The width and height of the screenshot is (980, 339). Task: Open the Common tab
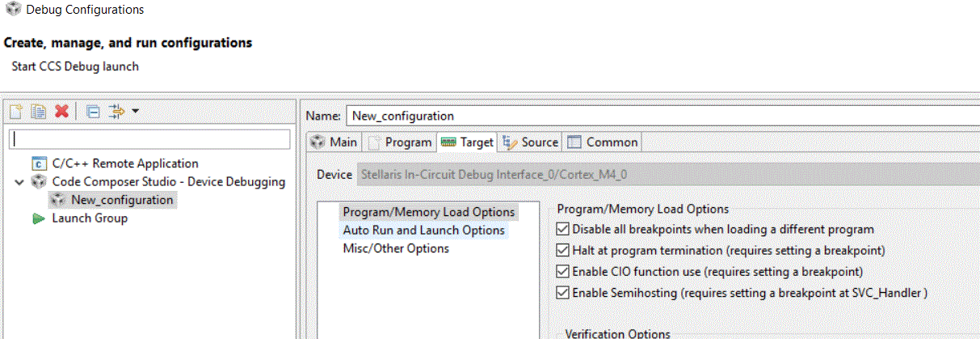[x=603, y=142]
